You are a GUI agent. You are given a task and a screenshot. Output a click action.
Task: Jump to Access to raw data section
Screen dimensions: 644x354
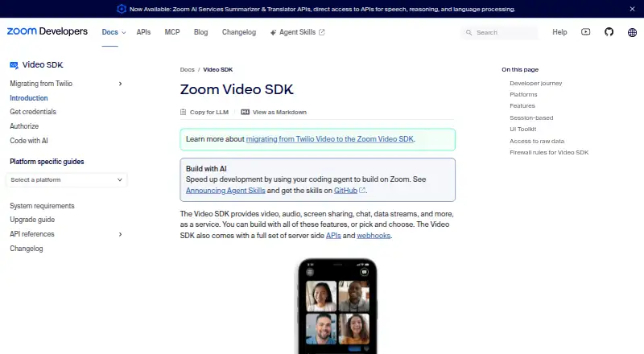tap(537, 141)
